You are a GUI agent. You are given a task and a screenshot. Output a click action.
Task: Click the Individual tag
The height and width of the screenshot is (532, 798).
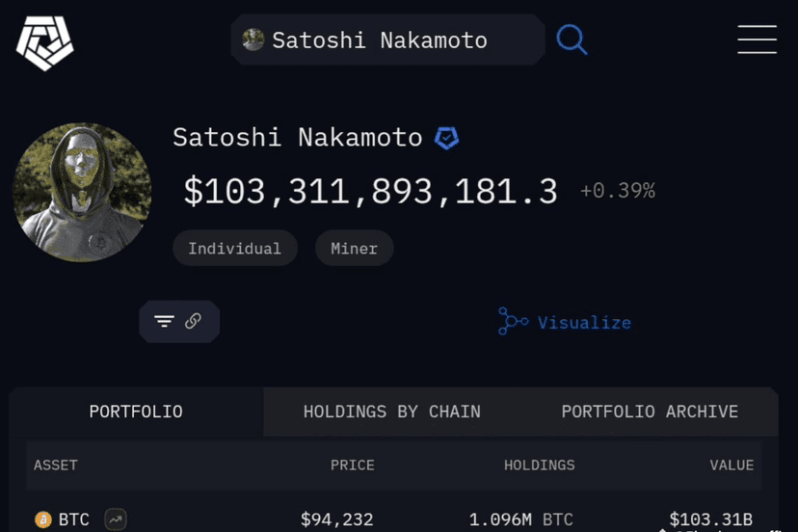pyautogui.click(x=234, y=249)
